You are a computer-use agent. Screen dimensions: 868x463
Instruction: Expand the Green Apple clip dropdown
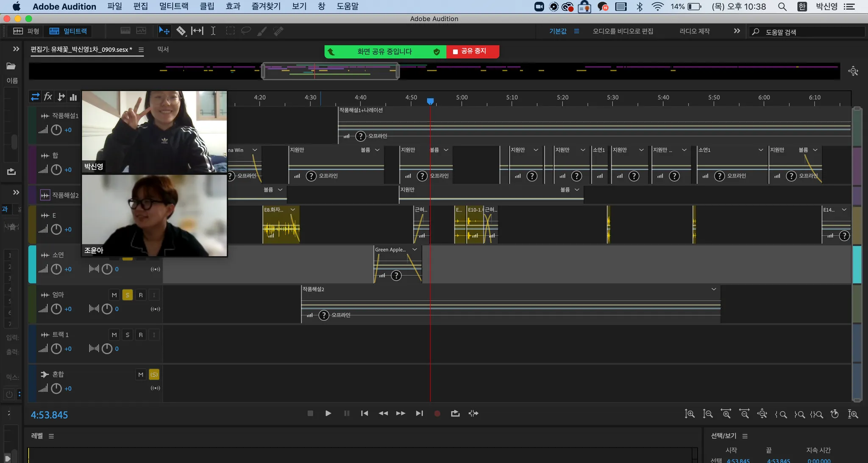tap(415, 250)
